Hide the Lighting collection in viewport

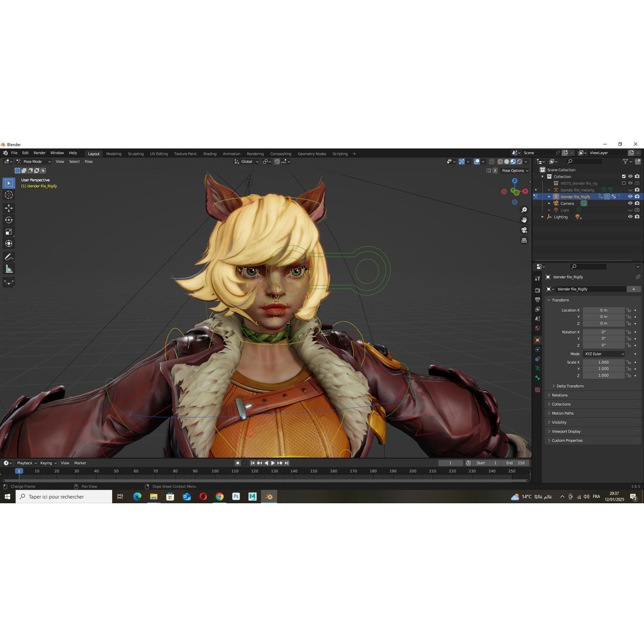(x=630, y=217)
